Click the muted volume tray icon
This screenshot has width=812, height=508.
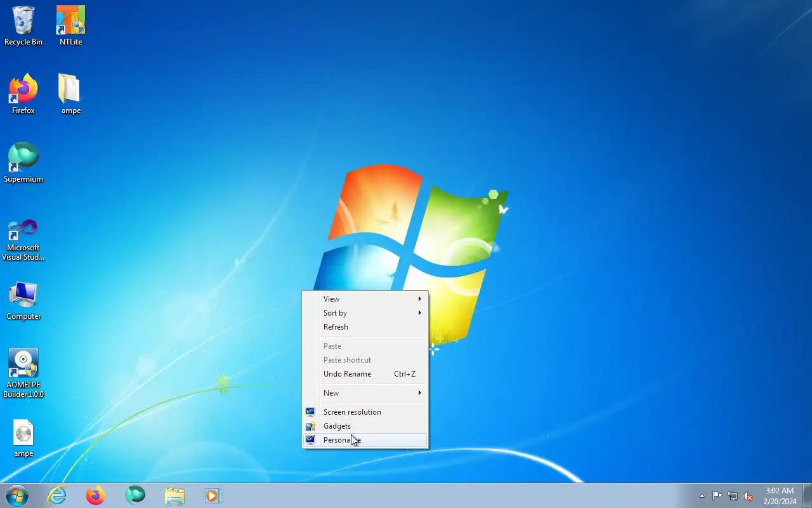pos(749,496)
